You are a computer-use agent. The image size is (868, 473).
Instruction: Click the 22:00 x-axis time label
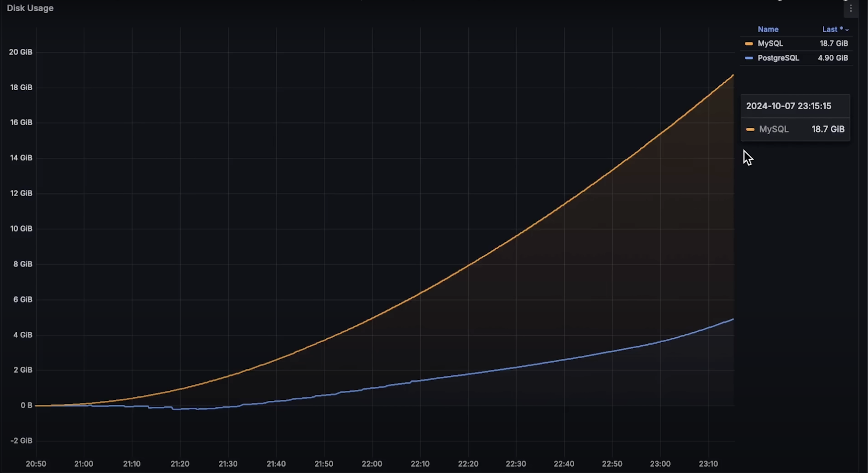pos(372,464)
